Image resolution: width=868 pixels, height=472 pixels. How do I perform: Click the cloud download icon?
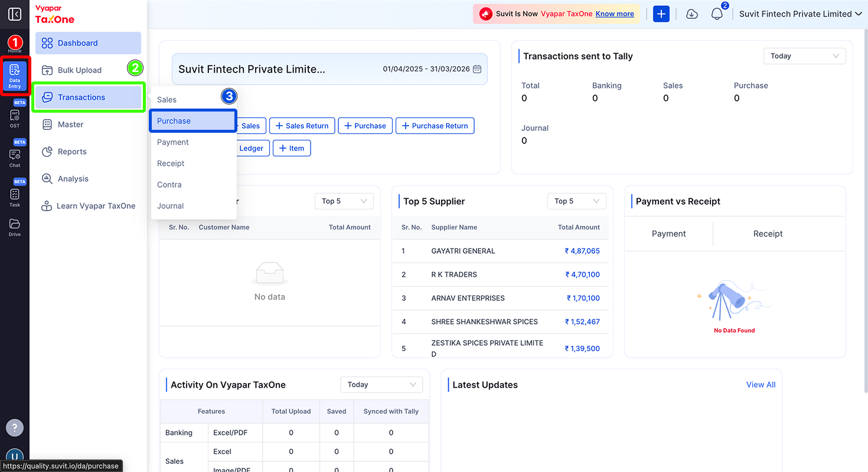point(692,14)
